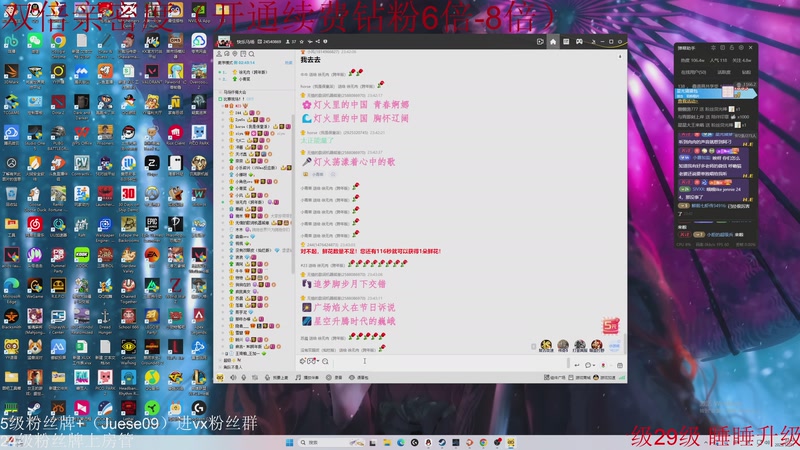Open Google Chrome desktop shortcut
This screenshot has width=800, height=450.
[x=58, y=45]
